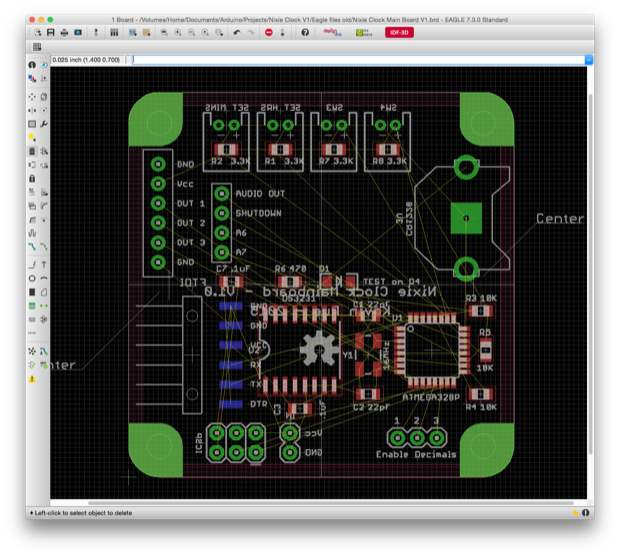Viewport: 620px width, 556px height.
Task: Select the Via tool
Action: pyautogui.click(x=32, y=306)
